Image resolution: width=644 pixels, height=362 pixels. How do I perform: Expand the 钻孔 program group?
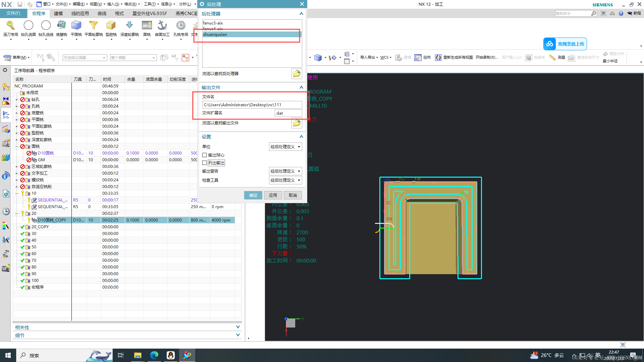[x=16, y=100]
